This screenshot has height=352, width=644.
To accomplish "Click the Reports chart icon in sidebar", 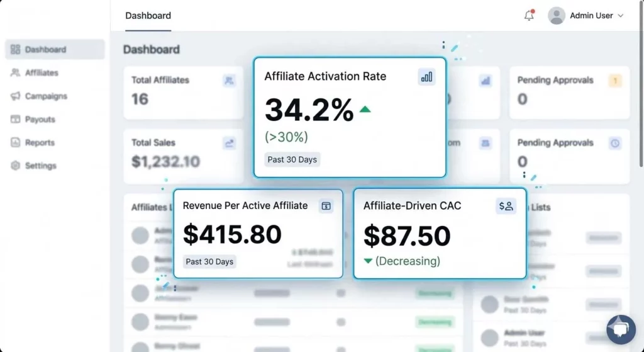I will (15, 143).
